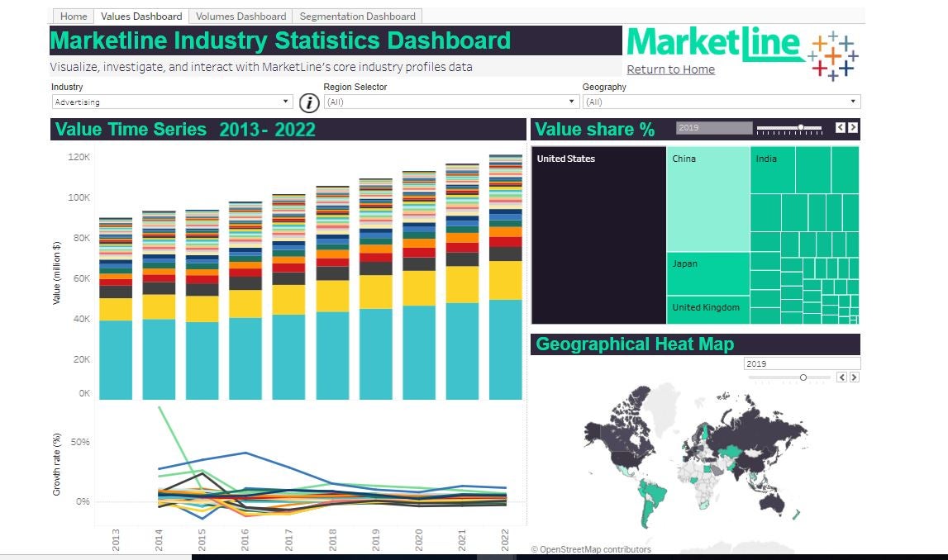Expand the Region Selector dropdown

tap(451, 102)
